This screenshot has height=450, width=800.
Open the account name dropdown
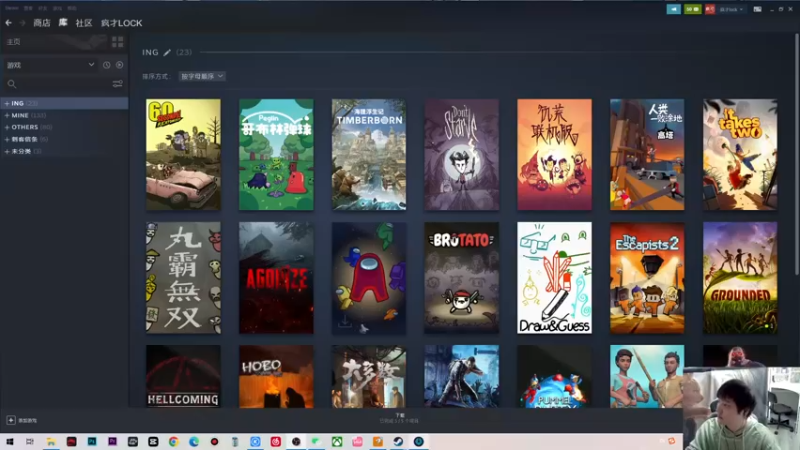(x=731, y=9)
